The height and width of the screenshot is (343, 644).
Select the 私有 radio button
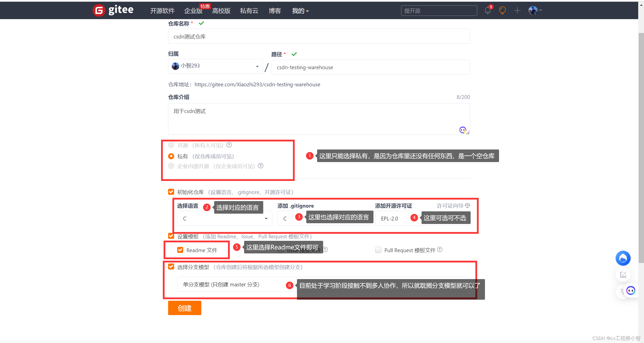(x=171, y=156)
